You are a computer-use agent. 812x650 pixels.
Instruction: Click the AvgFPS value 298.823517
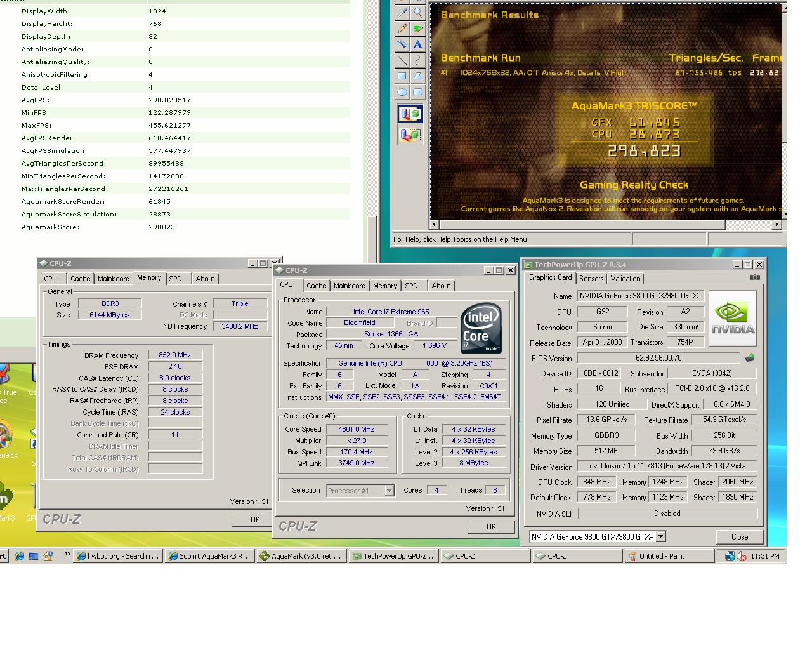coord(169,100)
